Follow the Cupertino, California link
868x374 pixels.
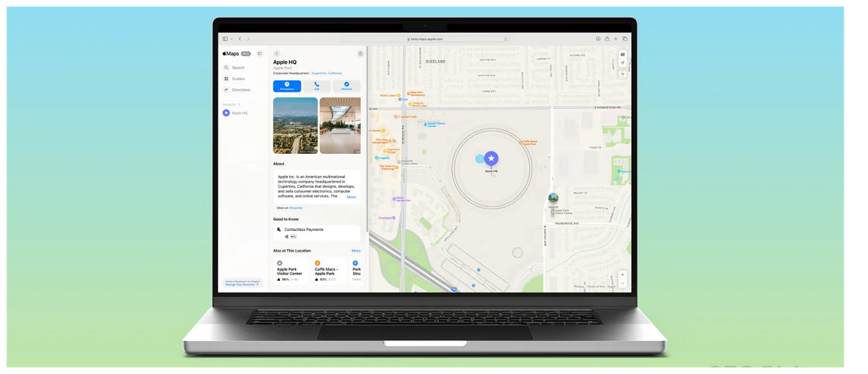[x=327, y=73]
